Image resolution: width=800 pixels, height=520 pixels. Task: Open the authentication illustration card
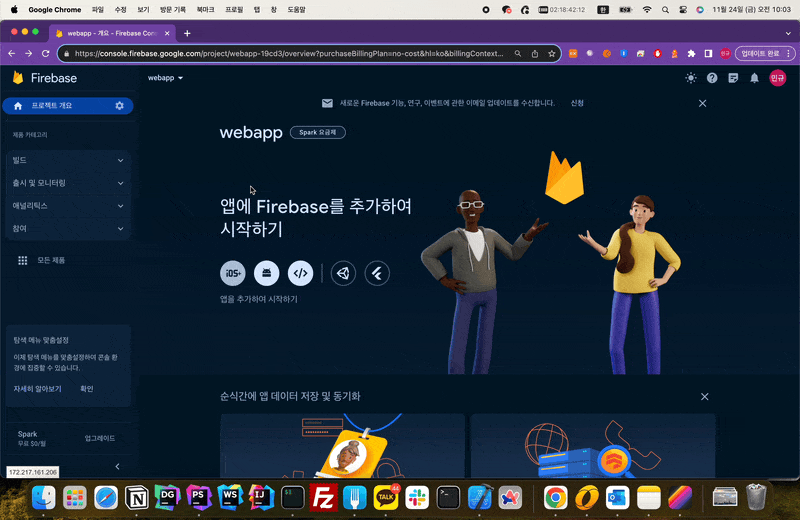(342, 446)
